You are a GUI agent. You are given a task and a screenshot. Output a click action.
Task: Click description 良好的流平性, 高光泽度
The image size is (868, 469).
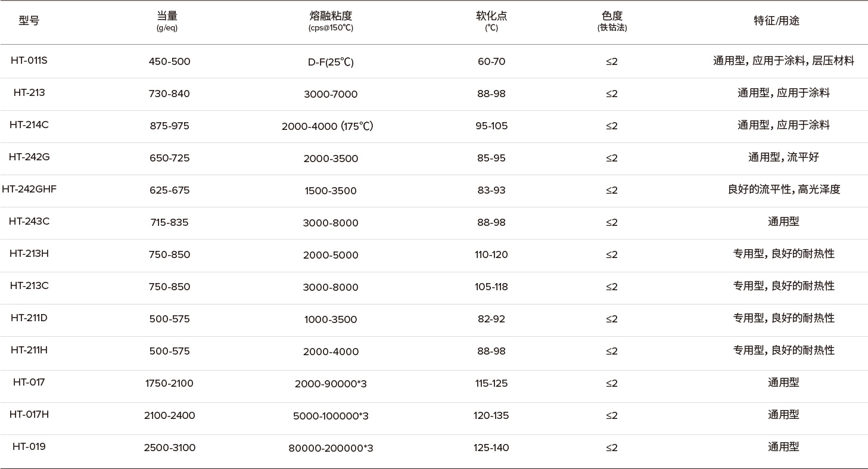[x=783, y=190]
